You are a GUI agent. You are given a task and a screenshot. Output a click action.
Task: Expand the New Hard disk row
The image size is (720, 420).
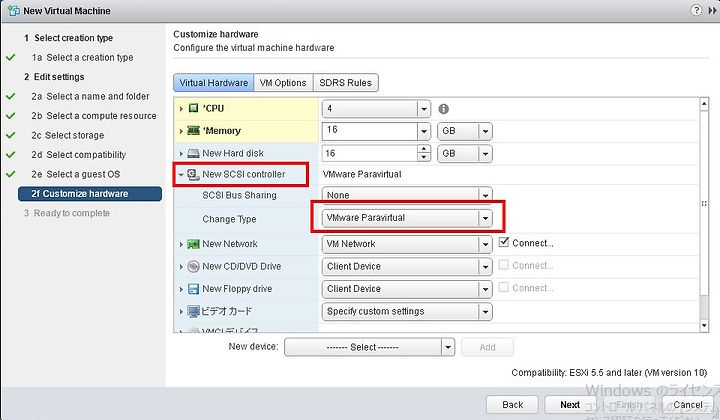pos(181,154)
